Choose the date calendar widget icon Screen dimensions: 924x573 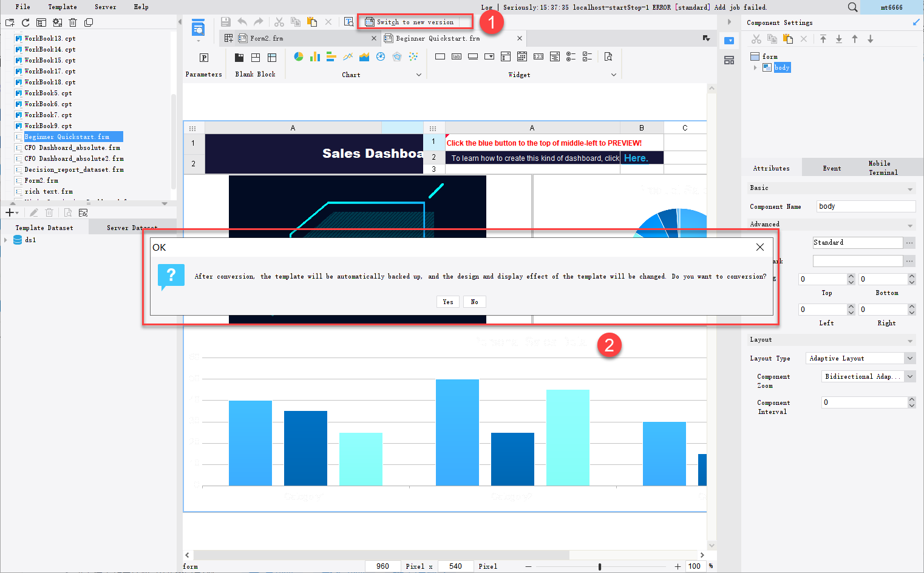[522, 56]
